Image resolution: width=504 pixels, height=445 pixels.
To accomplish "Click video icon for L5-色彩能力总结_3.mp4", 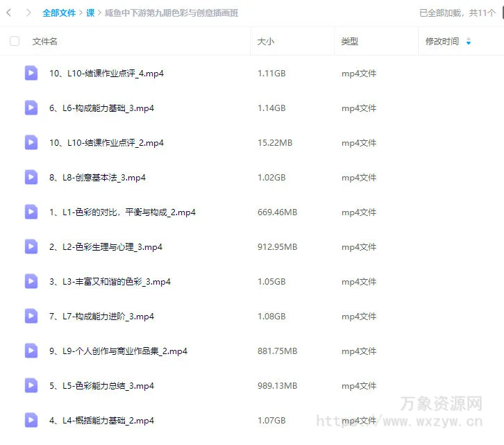I will 31,385.
